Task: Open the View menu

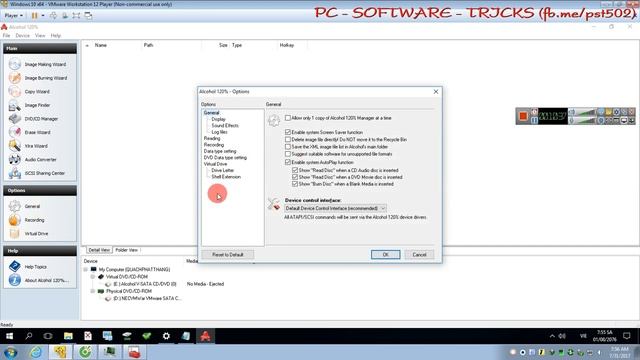Action: pyautogui.click(x=40, y=36)
